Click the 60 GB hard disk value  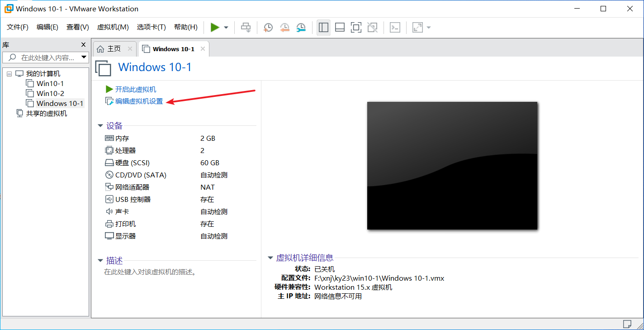pos(210,163)
